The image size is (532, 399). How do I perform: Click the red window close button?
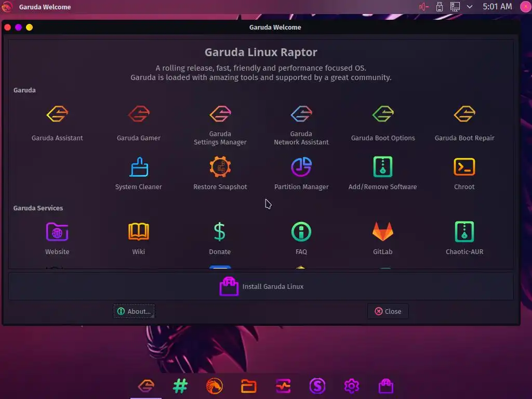tap(7, 27)
